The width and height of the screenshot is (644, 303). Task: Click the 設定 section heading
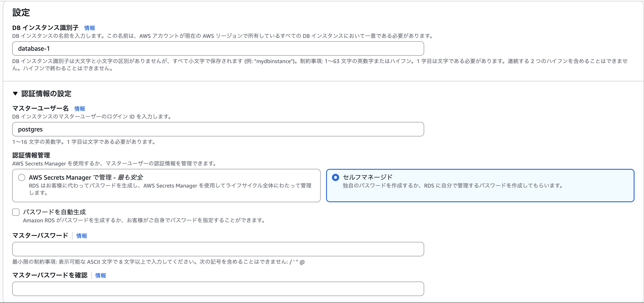click(x=21, y=12)
